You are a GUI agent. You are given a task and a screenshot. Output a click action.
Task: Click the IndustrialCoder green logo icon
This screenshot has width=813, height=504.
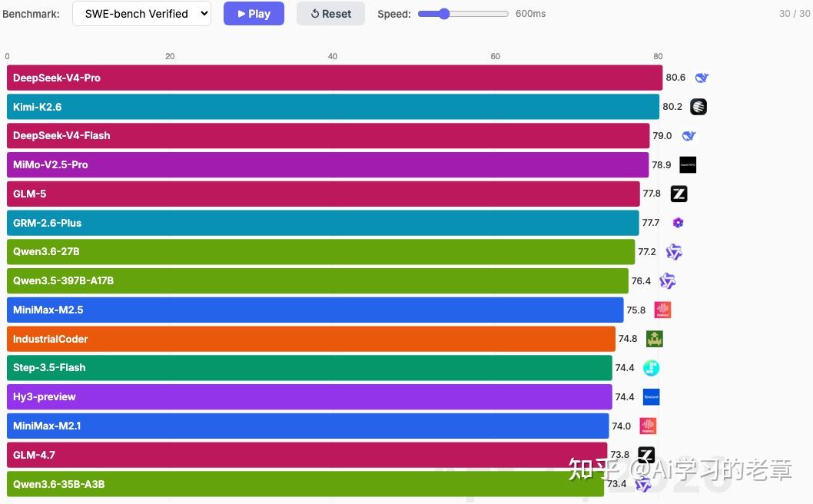click(655, 339)
